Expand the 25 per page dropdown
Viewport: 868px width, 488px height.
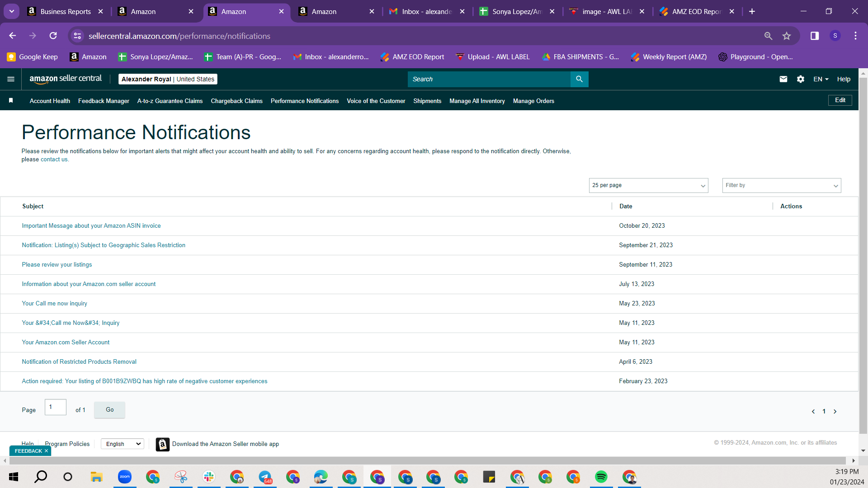[x=648, y=185]
